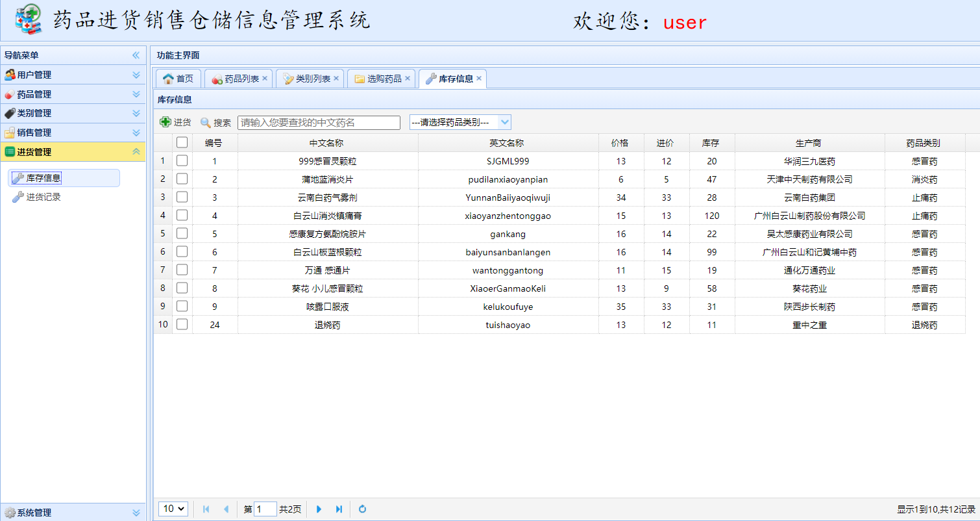This screenshot has height=521, width=980.
Task: Click the key icon beside 进货记录
Action: [18, 196]
